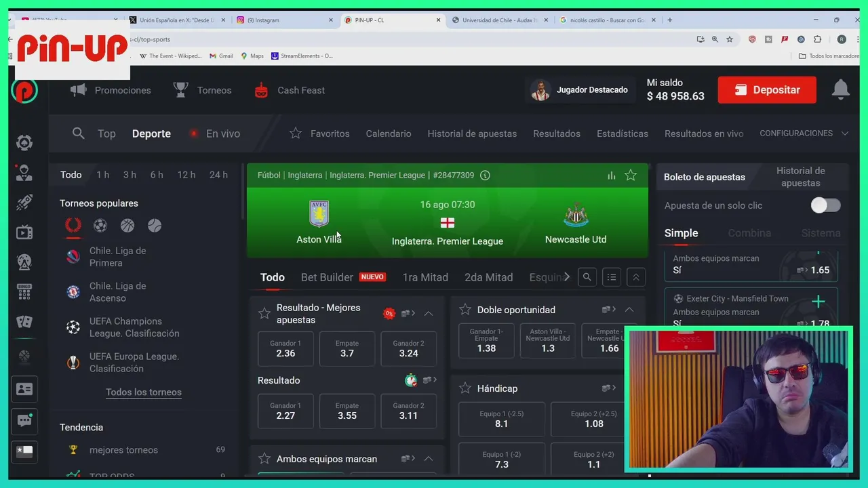
Task: Star the Resultado - Mejores apuestas market
Action: point(264,313)
